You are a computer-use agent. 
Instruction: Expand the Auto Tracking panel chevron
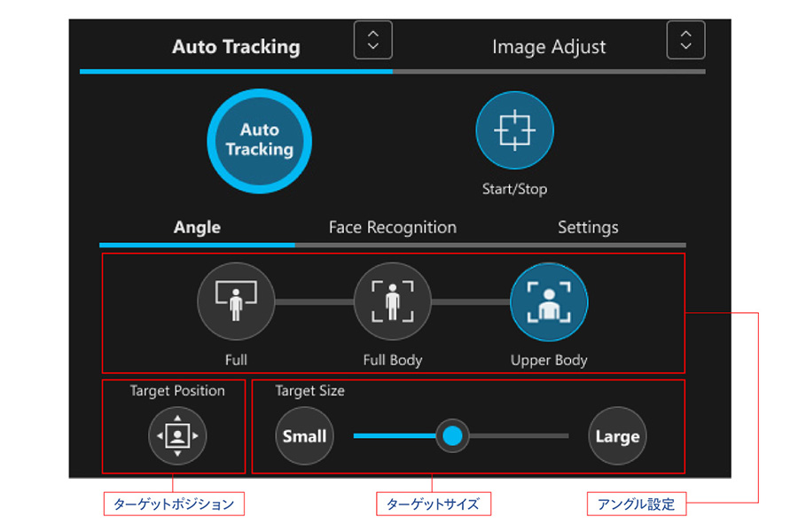click(x=372, y=40)
